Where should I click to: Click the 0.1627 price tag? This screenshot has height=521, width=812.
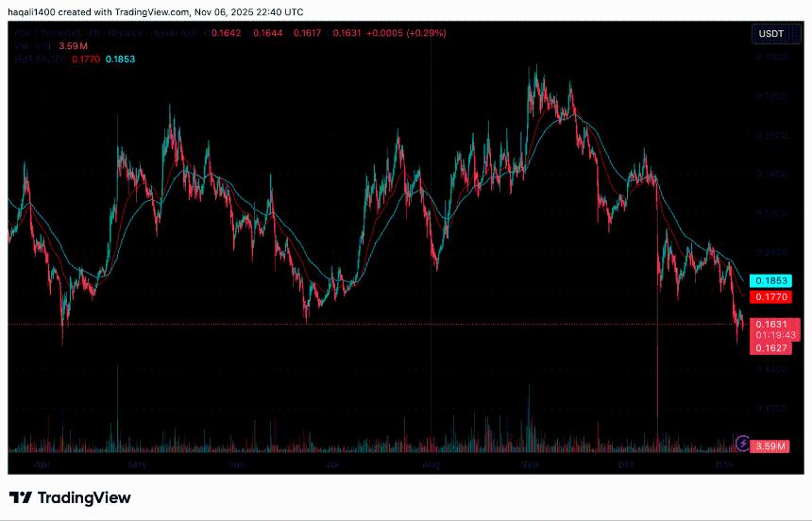[x=770, y=348]
